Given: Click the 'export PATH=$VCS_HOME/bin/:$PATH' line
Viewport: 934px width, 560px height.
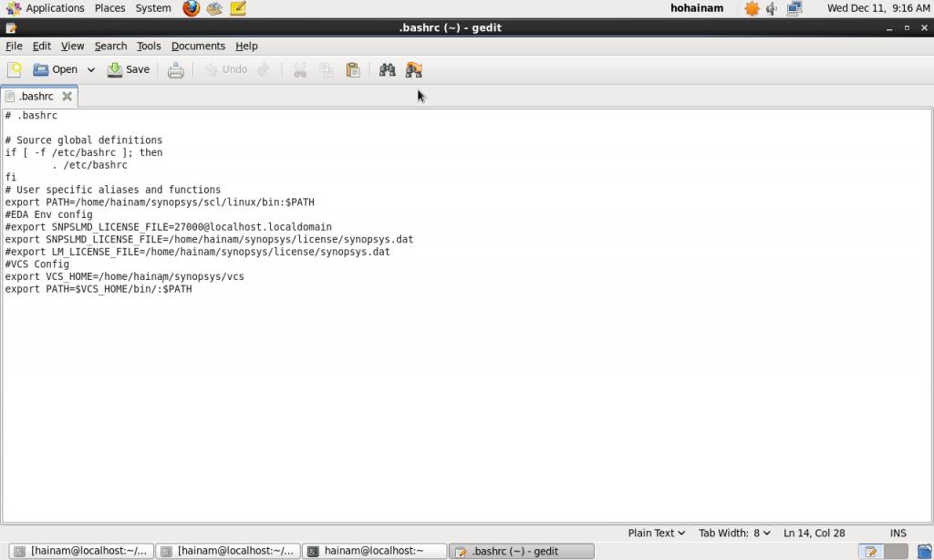Looking at the screenshot, I should [x=99, y=289].
